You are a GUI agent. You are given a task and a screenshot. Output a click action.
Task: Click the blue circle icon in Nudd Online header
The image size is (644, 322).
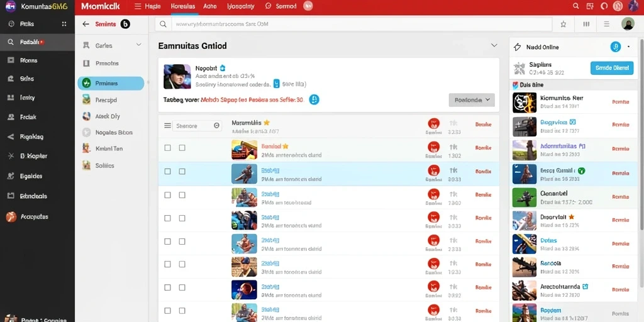[x=615, y=47]
